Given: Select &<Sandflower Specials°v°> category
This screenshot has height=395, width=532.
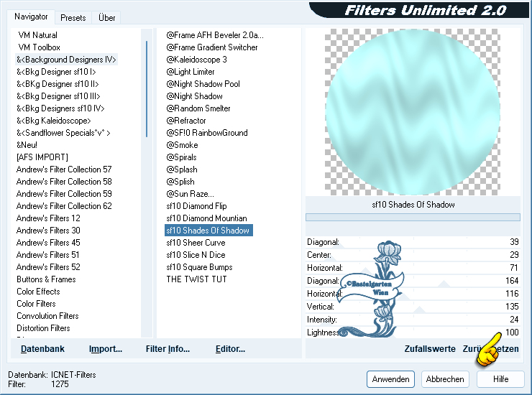Looking at the screenshot, I should pos(63,133).
